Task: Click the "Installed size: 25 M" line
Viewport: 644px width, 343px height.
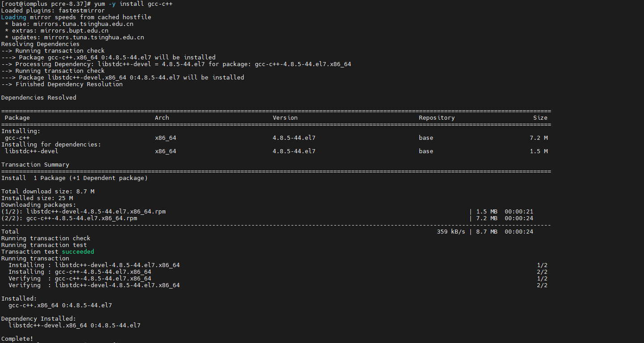Action: 37,198
